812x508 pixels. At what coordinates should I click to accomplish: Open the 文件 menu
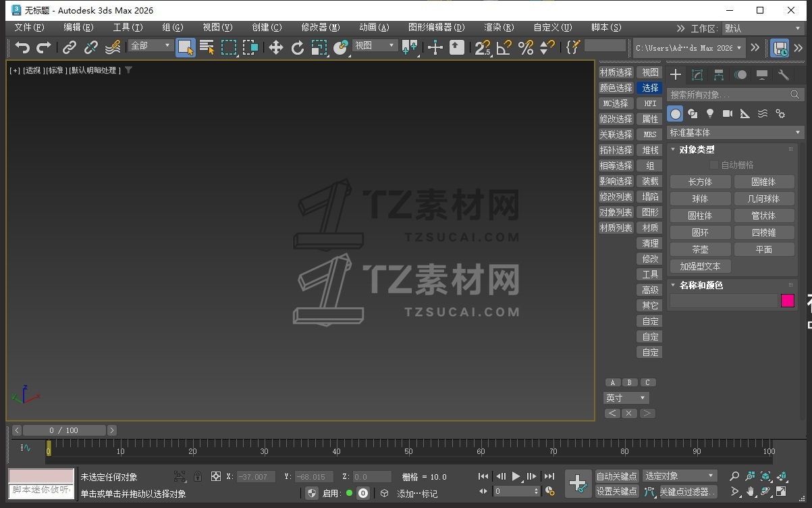(x=29, y=28)
